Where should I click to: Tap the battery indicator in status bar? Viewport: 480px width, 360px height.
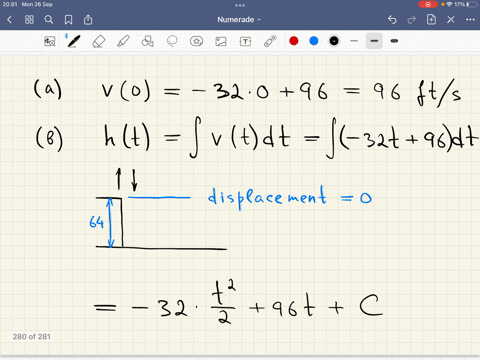point(472,4)
